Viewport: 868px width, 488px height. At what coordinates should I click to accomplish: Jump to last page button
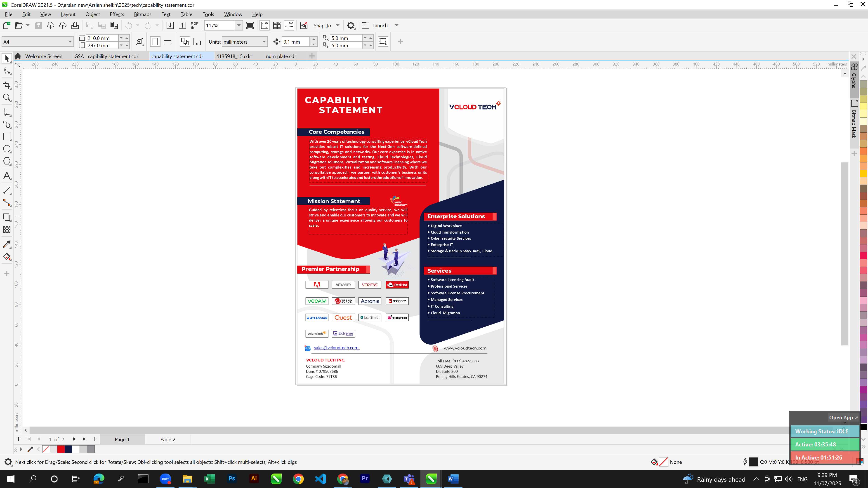84,439
